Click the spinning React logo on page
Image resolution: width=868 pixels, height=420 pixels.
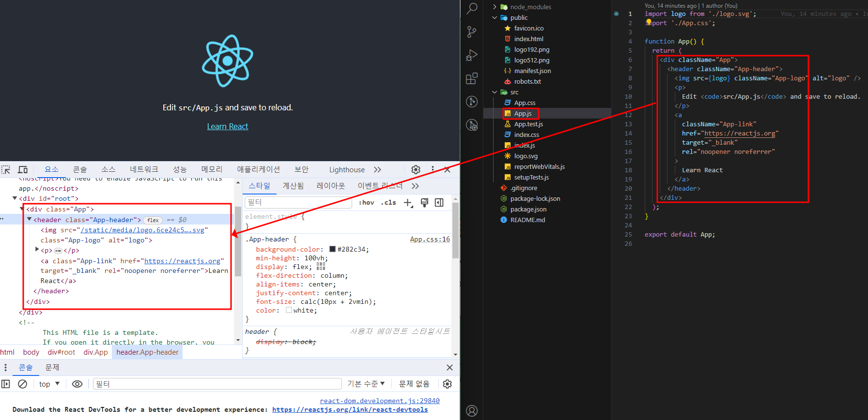point(228,61)
